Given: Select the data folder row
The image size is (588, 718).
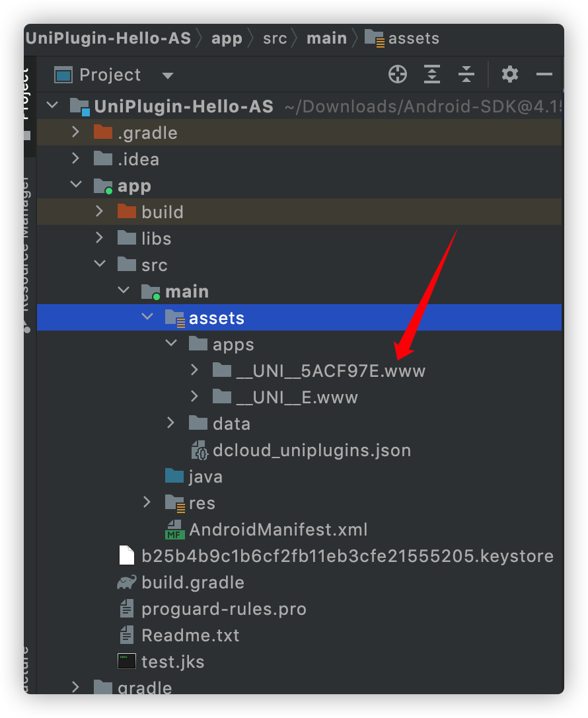Looking at the screenshot, I should pos(299,422).
